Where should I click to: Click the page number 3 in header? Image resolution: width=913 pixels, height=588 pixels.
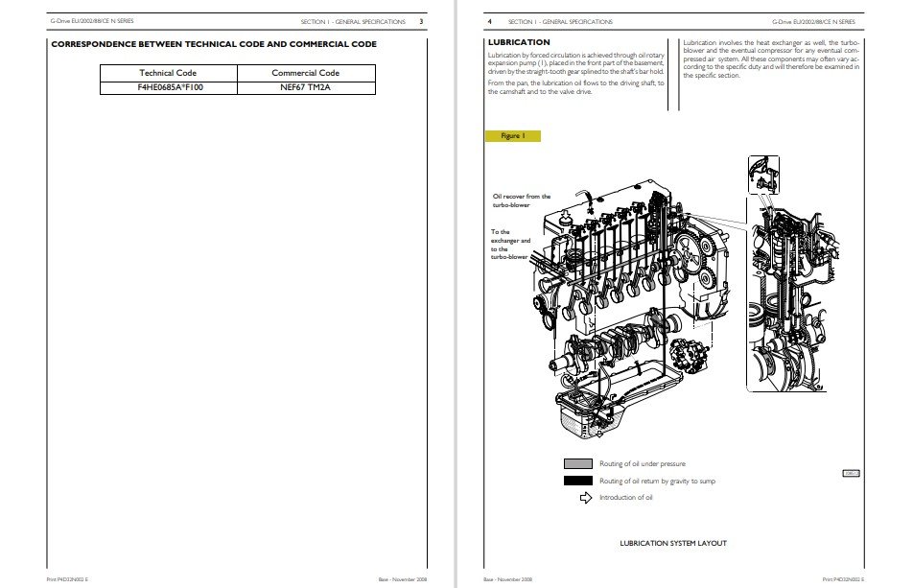[x=422, y=20]
